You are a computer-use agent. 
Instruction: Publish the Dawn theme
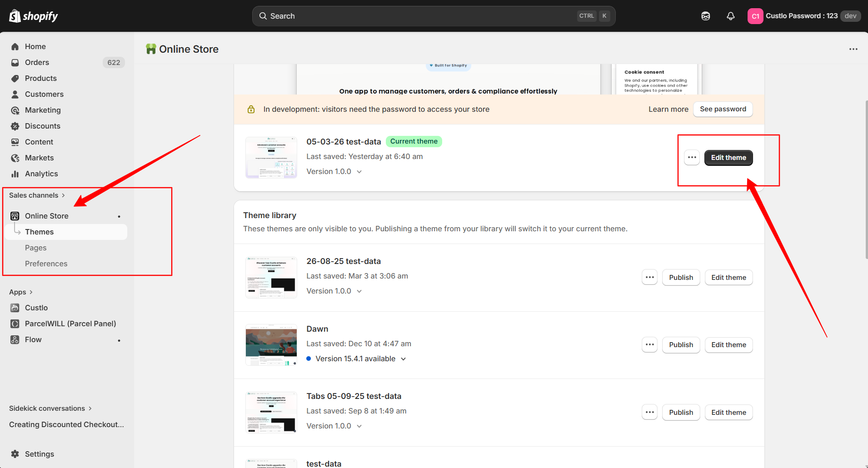(681, 345)
